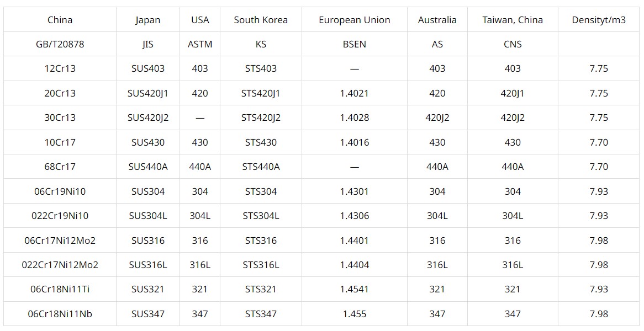Click the South Korea column header
Image resolution: width=644 pixels, height=331 pixels.
click(x=261, y=20)
